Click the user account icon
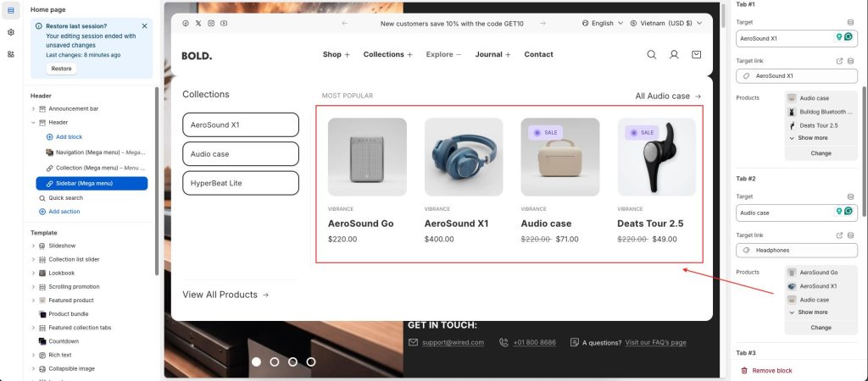Screen dimensions: 868x381 click(674, 55)
